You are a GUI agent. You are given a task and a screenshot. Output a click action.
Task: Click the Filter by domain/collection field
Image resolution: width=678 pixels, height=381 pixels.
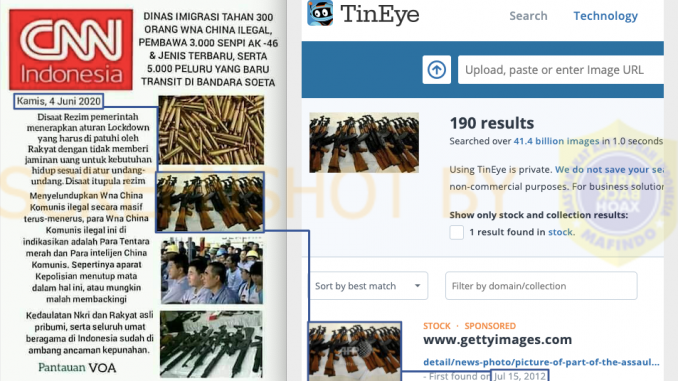(541, 286)
